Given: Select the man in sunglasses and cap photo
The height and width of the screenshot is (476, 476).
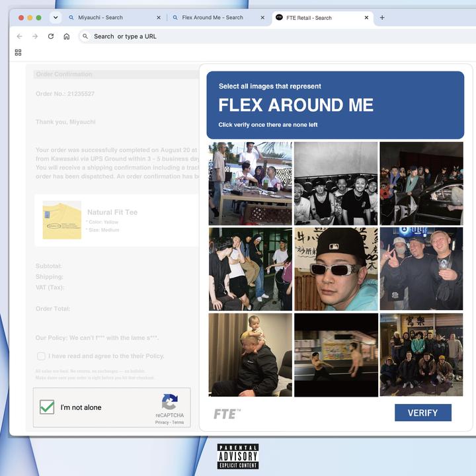Looking at the screenshot, I should pyautogui.click(x=336, y=269).
